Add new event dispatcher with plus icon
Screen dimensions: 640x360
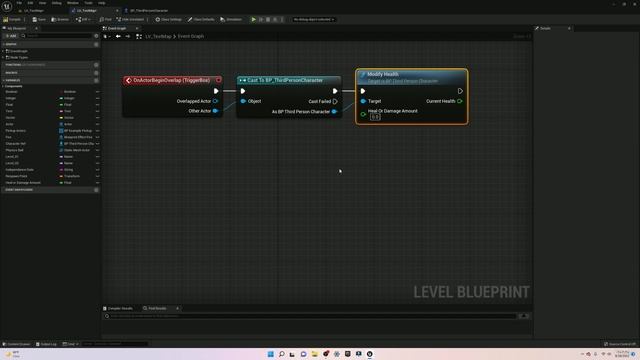[x=96, y=190]
